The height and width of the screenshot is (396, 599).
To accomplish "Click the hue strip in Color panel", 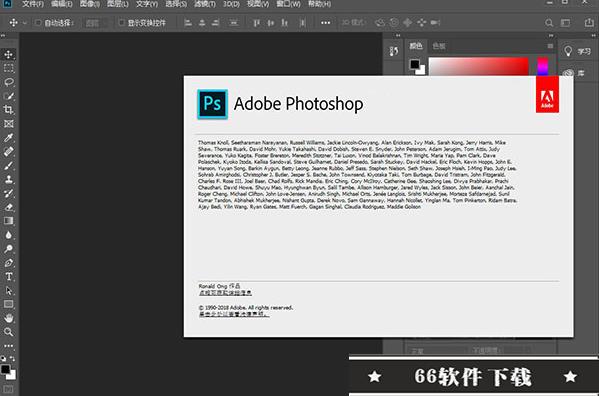I will coord(542,66).
